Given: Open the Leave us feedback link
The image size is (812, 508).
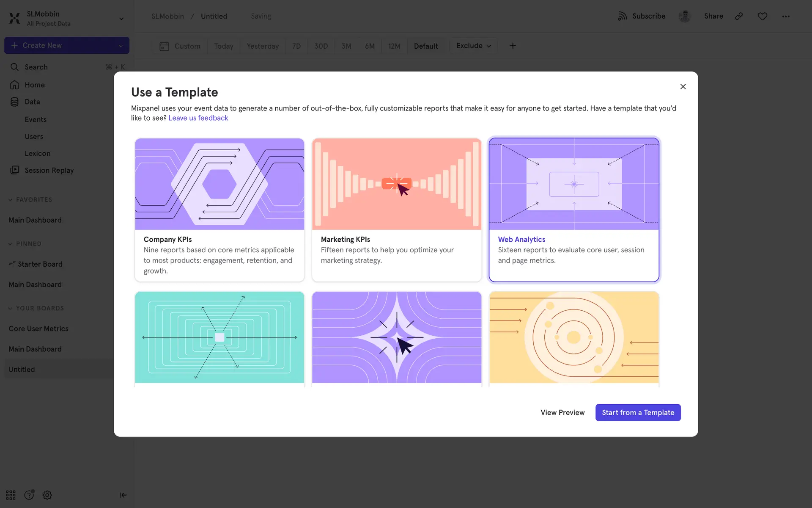Looking at the screenshot, I should (x=198, y=118).
